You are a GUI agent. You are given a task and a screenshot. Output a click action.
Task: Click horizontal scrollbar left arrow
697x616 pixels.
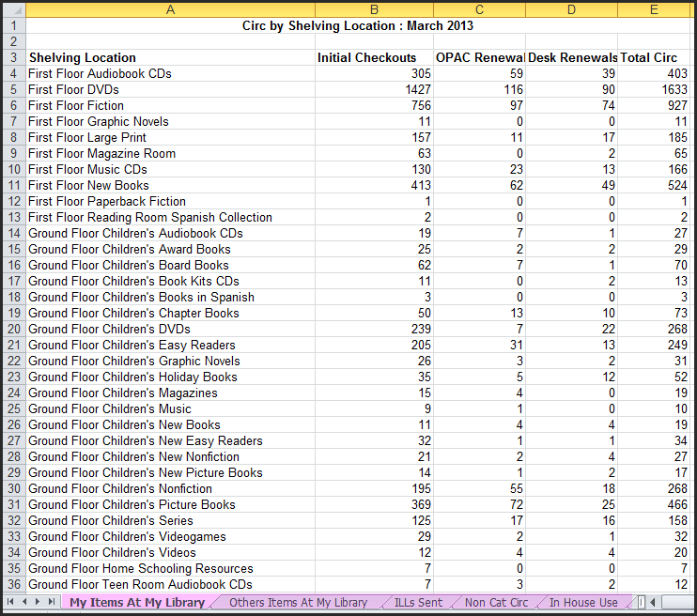[653, 603]
